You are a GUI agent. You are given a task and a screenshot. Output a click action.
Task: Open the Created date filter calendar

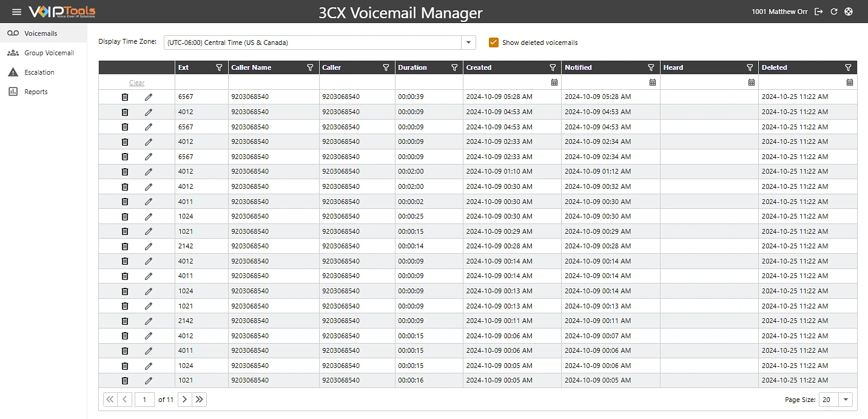554,82
